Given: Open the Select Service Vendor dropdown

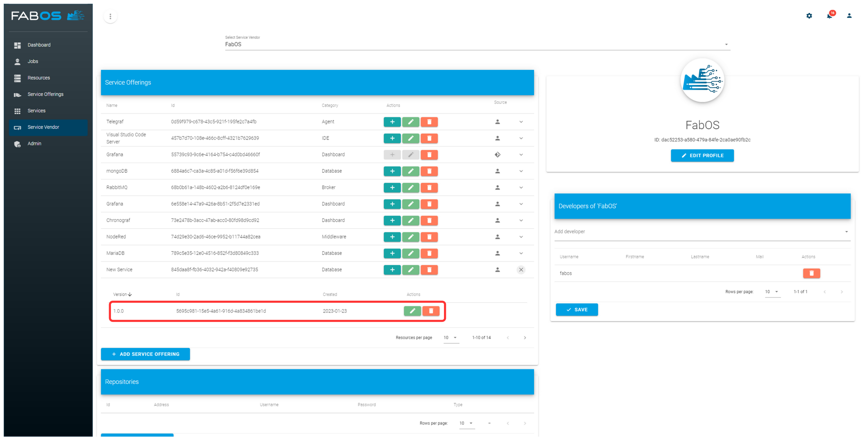Looking at the screenshot, I should [726, 44].
